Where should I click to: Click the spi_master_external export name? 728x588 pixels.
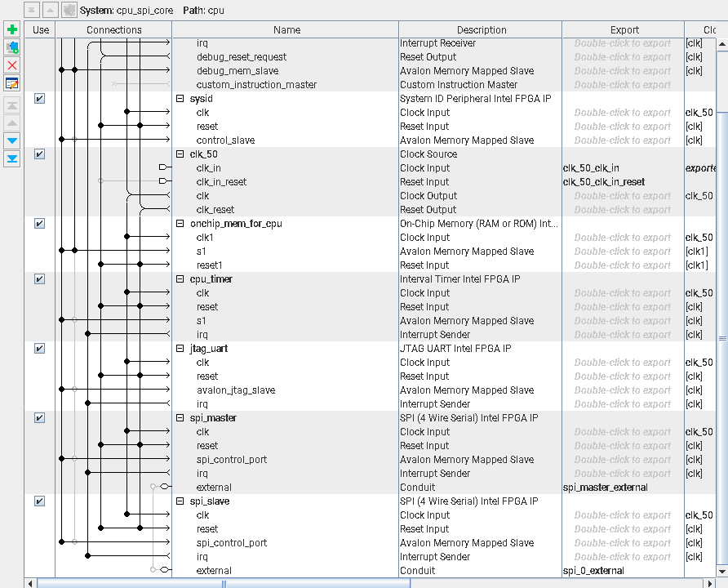tap(605, 488)
